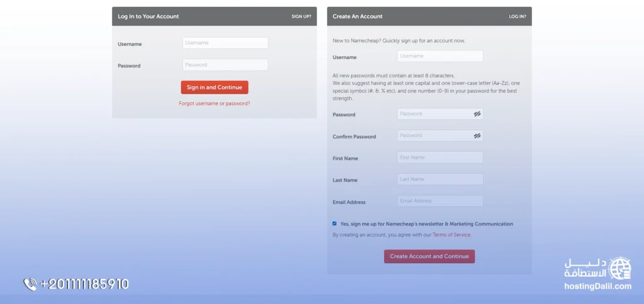Show password in Create Account Password field

pyautogui.click(x=477, y=114)
